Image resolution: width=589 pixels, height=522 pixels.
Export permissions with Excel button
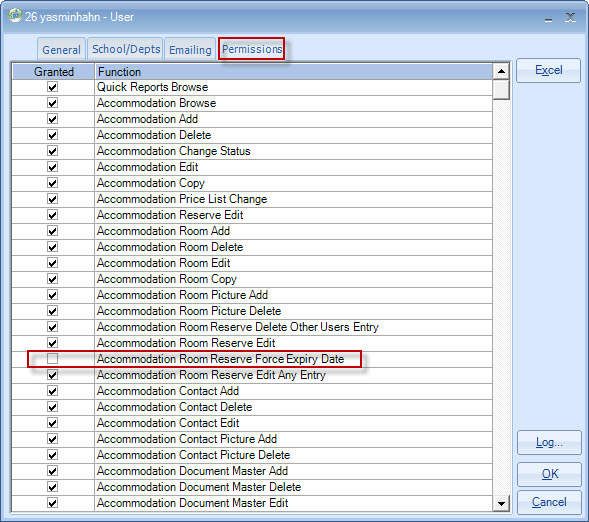point(548,70)
